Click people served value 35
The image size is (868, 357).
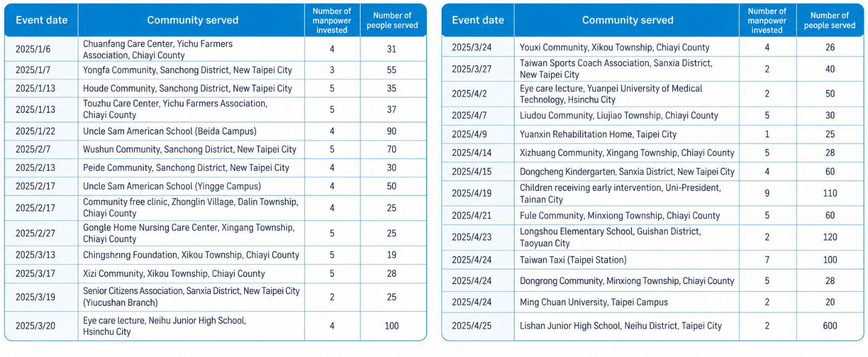pyautogui.click(x=392, y=88)
